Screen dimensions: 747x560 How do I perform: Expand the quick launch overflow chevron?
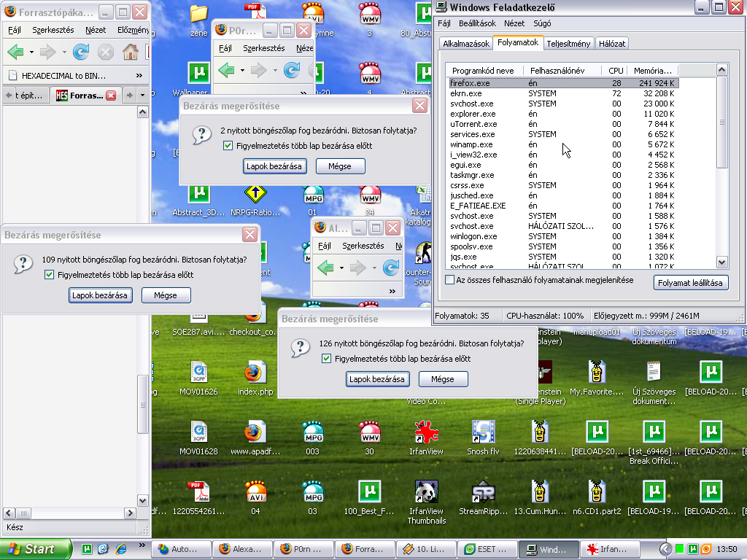pyautogui.click(x=142, y=545)
